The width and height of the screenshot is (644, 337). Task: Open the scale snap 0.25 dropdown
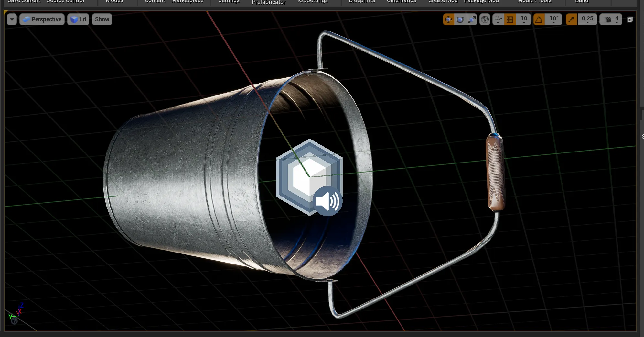(587, 19)
